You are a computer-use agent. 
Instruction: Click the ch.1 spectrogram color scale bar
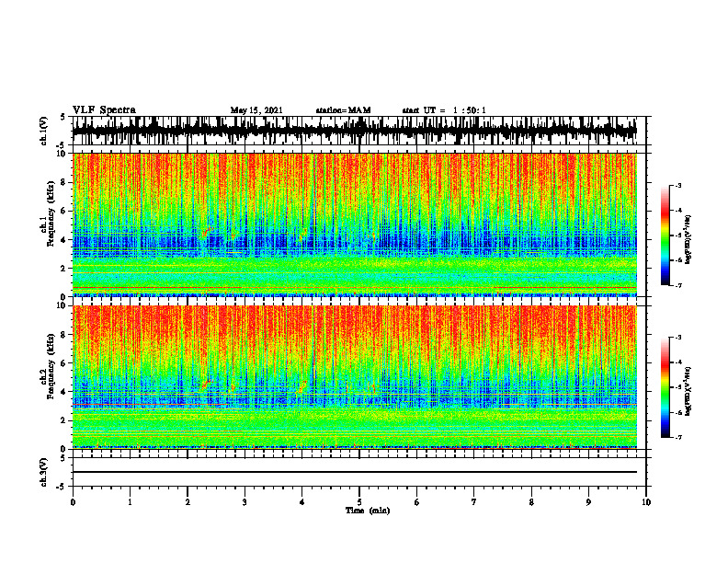(665, 236)
